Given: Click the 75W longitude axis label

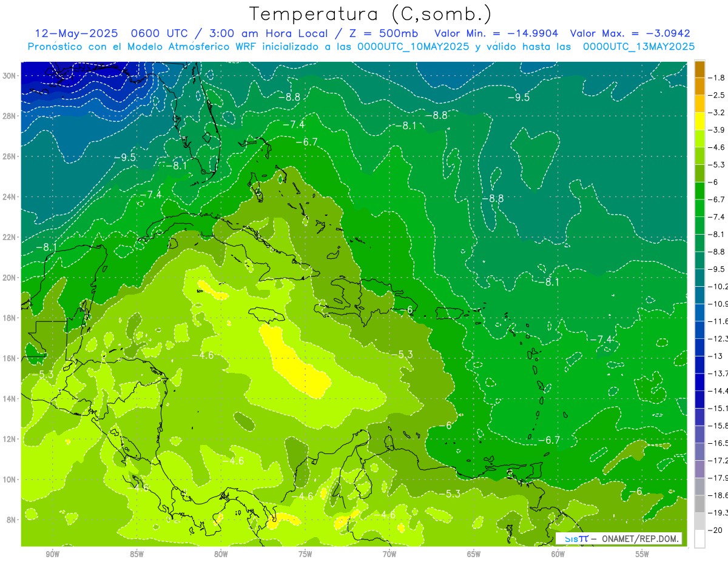Looking at the screenshot, I should click(305, 554).
